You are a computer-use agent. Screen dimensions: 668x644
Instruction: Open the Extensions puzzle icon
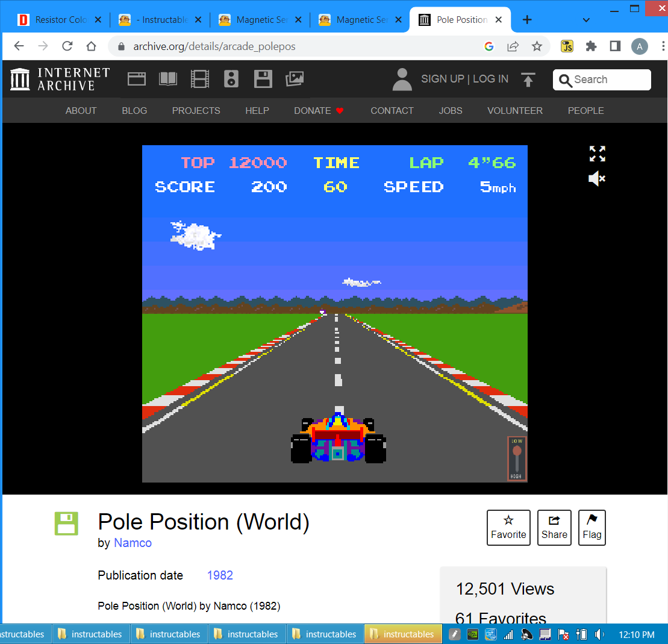(591, 46)
